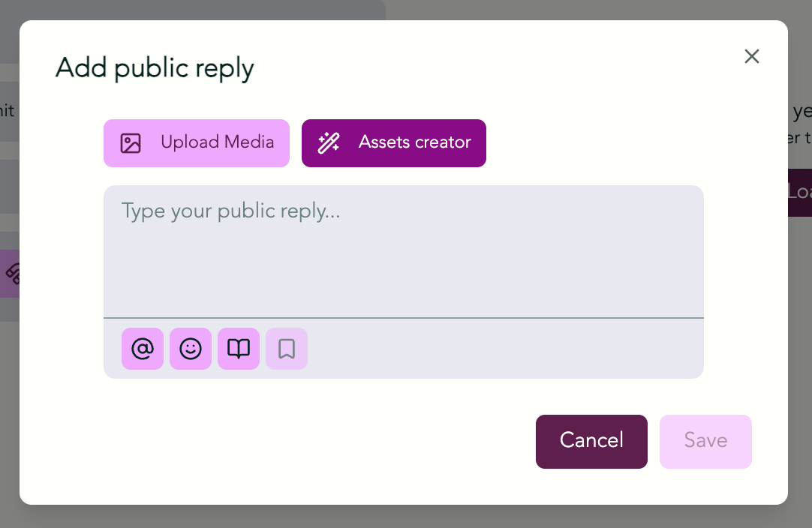Click the picture icon in Upload Media
The height and width of the screenshot is (528, 812).
131,143
